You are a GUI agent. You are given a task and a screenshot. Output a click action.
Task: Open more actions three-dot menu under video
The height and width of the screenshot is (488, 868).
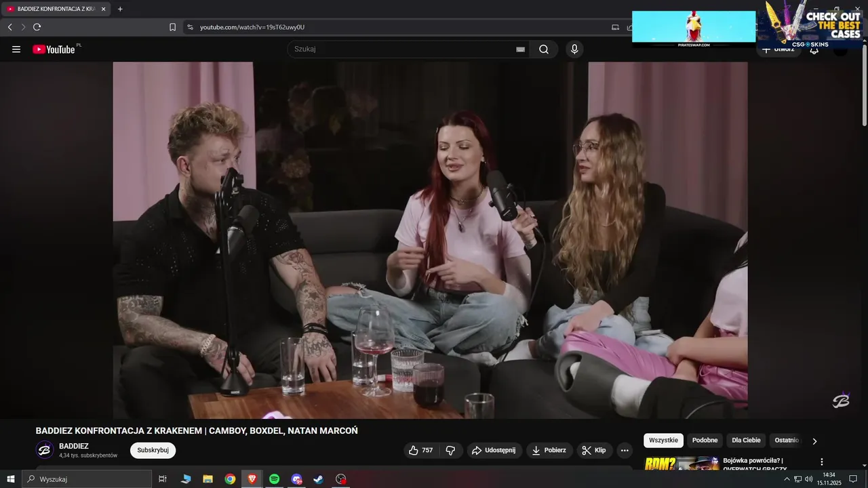(625, 450)
